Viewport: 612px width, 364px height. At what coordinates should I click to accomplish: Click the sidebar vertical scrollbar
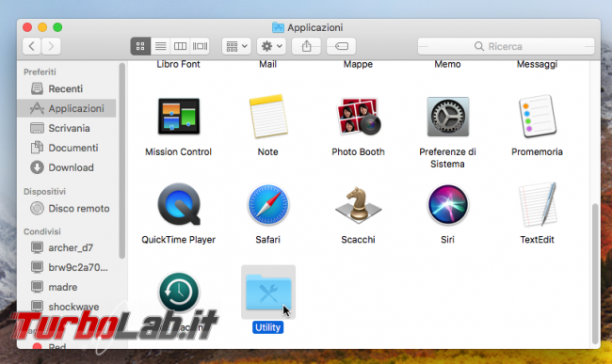click(122, 161)
